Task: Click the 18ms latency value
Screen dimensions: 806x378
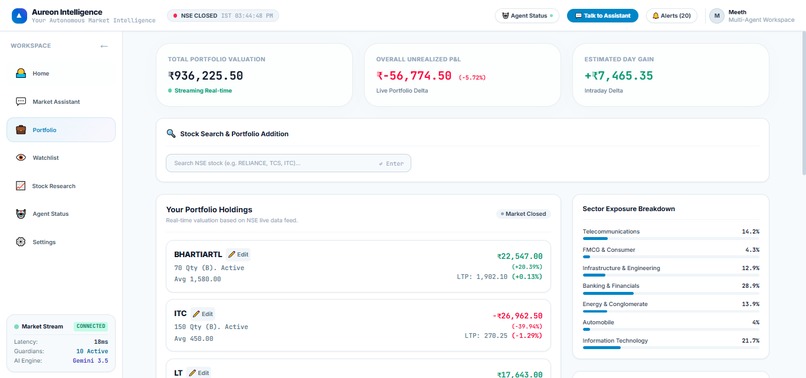Action: (101, 342)
